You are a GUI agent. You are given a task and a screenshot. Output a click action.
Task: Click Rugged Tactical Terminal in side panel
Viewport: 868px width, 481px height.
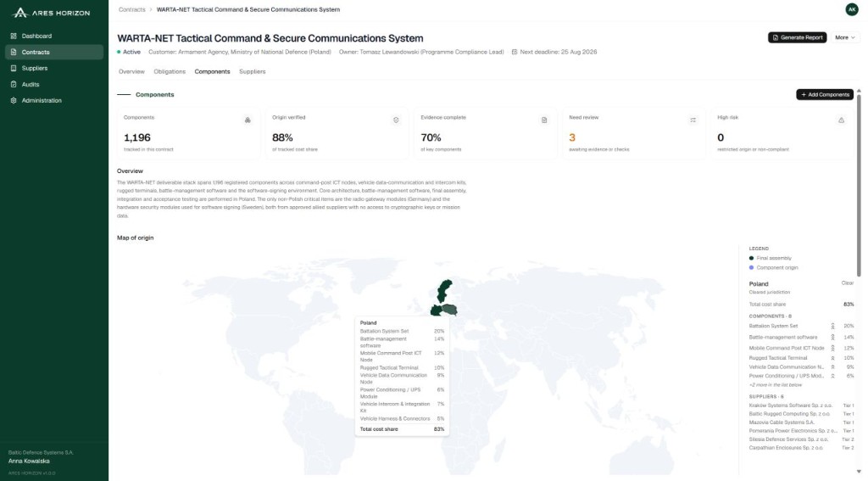[x=778, y=359]
